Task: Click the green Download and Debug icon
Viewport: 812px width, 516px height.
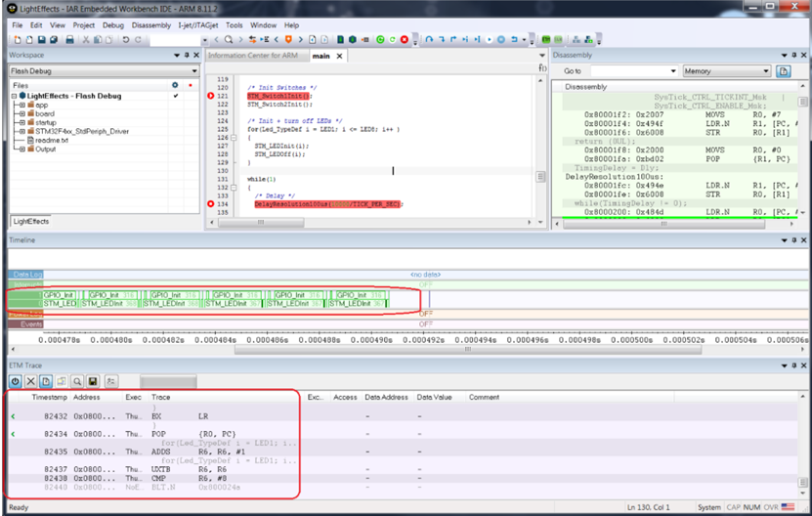Action: pos(381,39)
